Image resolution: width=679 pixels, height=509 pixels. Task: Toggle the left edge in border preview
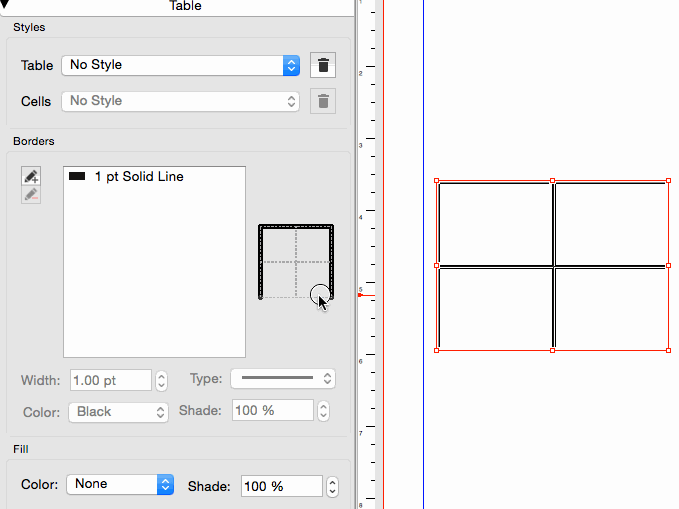point(261,262)
